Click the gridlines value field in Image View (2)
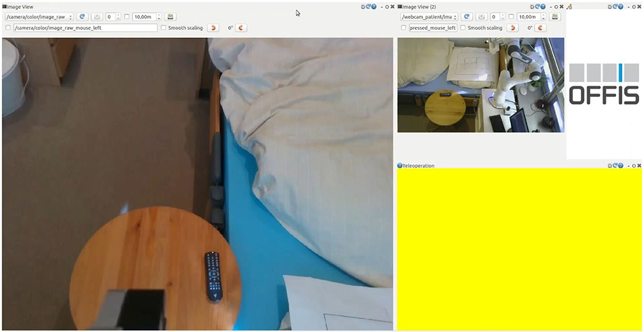Image resolution: width=644 pixels, height=332 pixels. [x=495, y=17]
